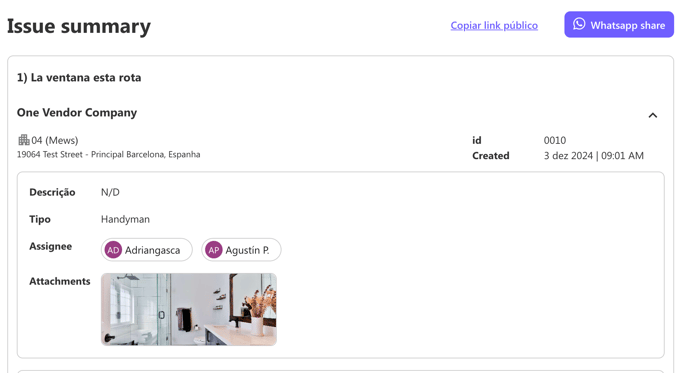Viewport: 688px width, 373px height.
Task: Collapse the One Vendor Company section
Action: point(652,115)
